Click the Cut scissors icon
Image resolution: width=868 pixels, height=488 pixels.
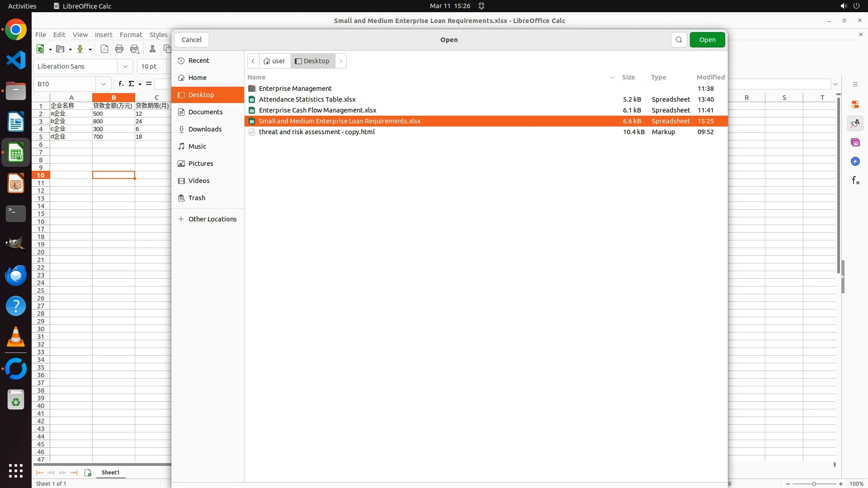tap(152, 49)
